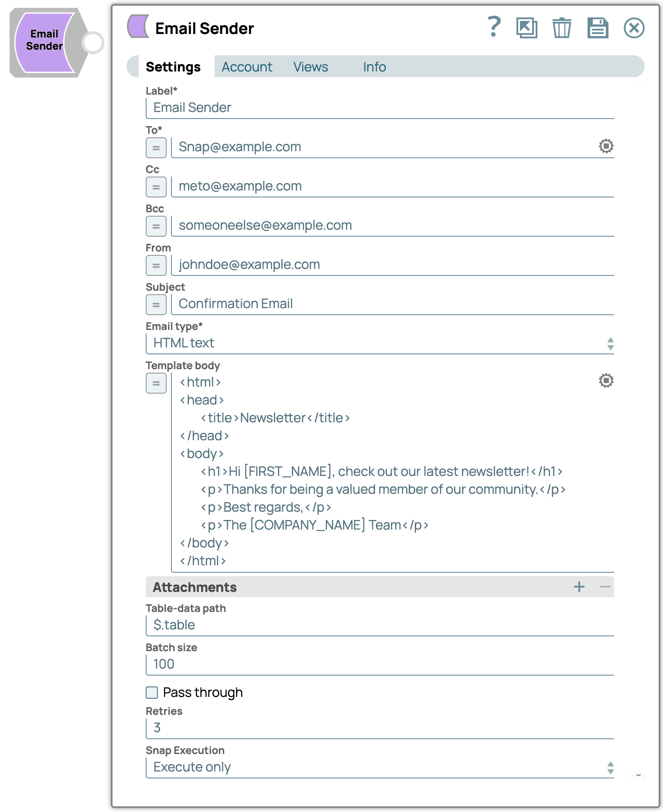Open the Snap Execution dropdown

point(379,767)
